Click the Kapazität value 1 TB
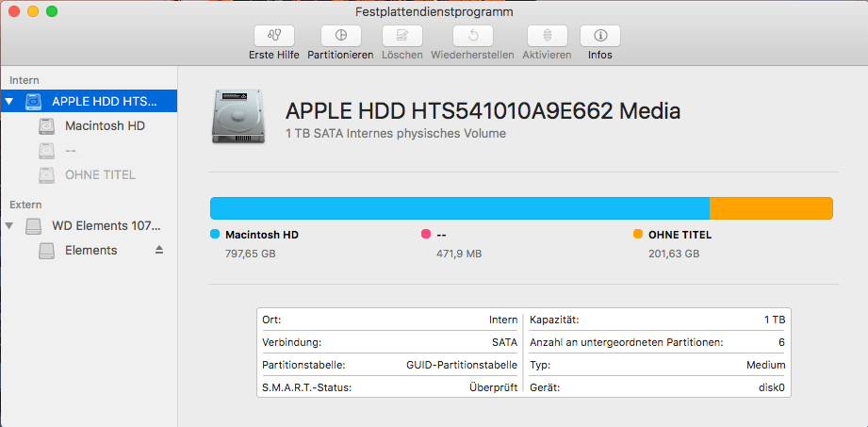 coord(775,320)
